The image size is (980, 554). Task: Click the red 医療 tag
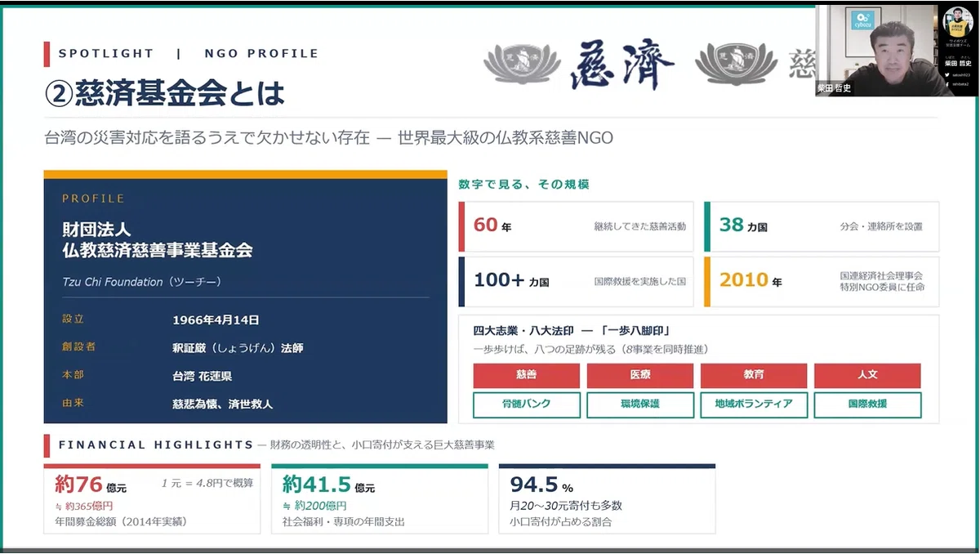coord(640,376)
